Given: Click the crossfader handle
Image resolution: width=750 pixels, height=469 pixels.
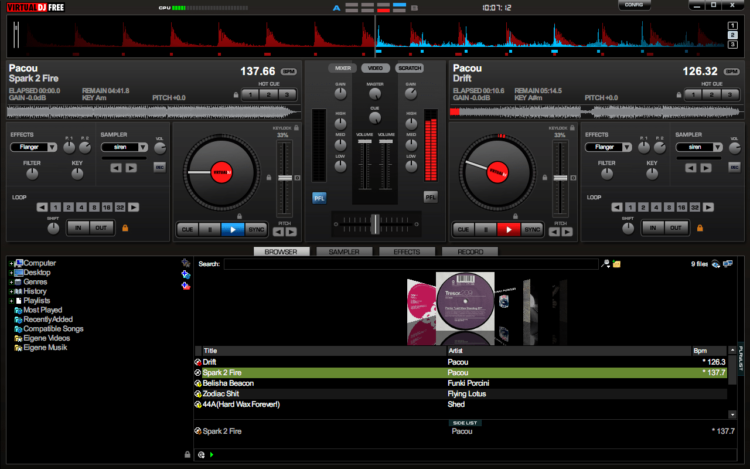Looking at the screenshot, I should coord(375,224).
